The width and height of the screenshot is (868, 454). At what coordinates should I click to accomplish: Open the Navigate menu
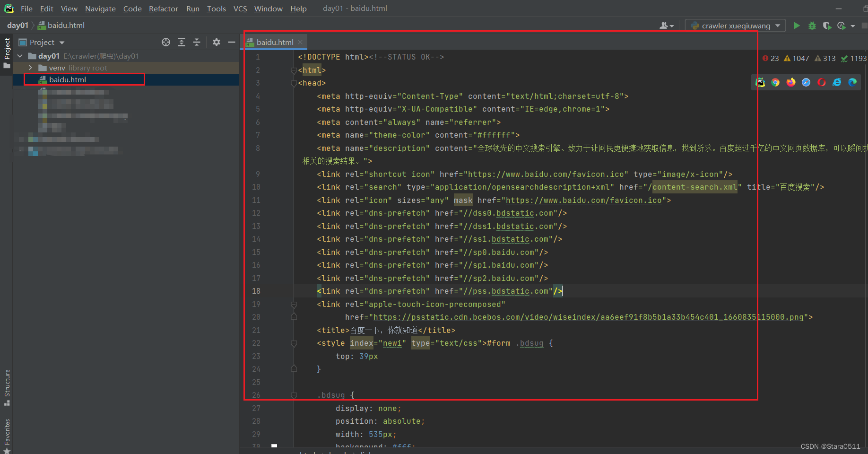100,9
